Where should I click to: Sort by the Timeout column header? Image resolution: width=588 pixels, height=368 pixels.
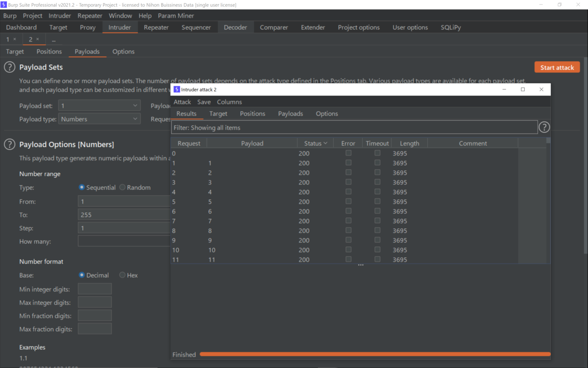[x=377, y=143]
